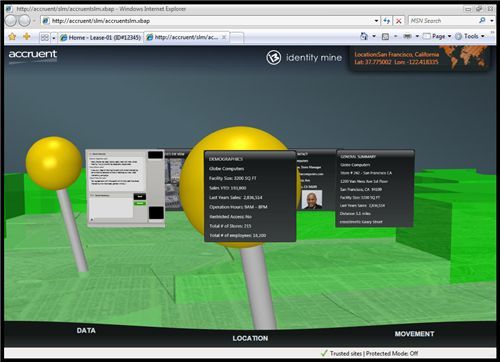Click the red Stop loading X icon

point(399,21)
